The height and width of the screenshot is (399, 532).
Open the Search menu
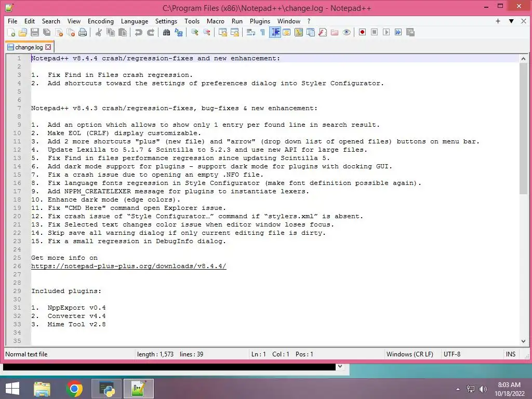[x=51, y=21]
